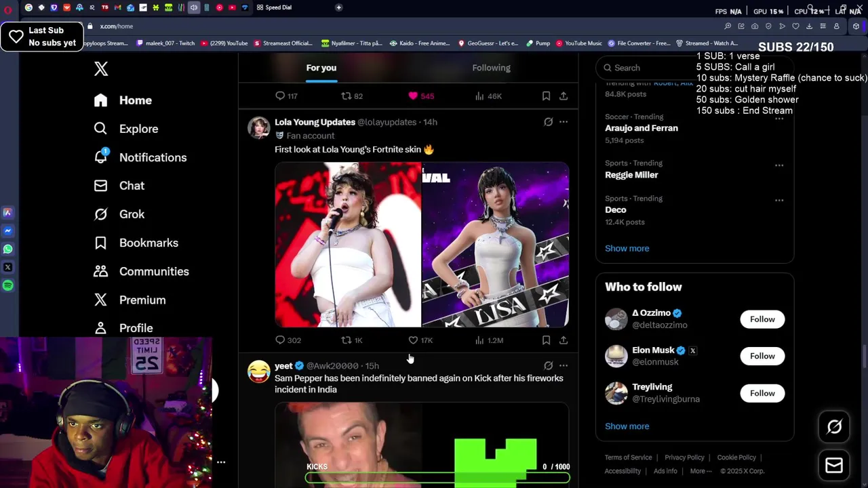This screenshot has height=488, width=868.
Task: Open Chat from the sidebar
Action: click(x=119, y=186)
